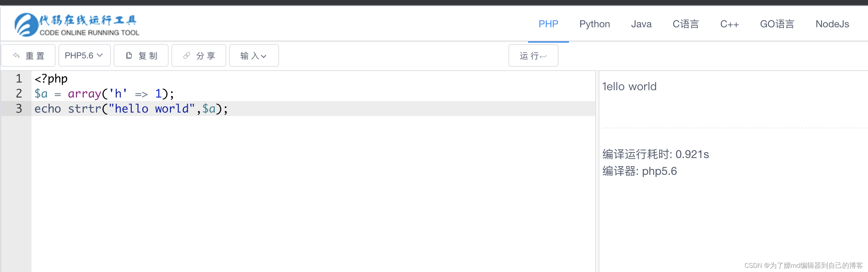Click the highlighted PHP tab
868x272 pixels.
click(x=548, y=24)
